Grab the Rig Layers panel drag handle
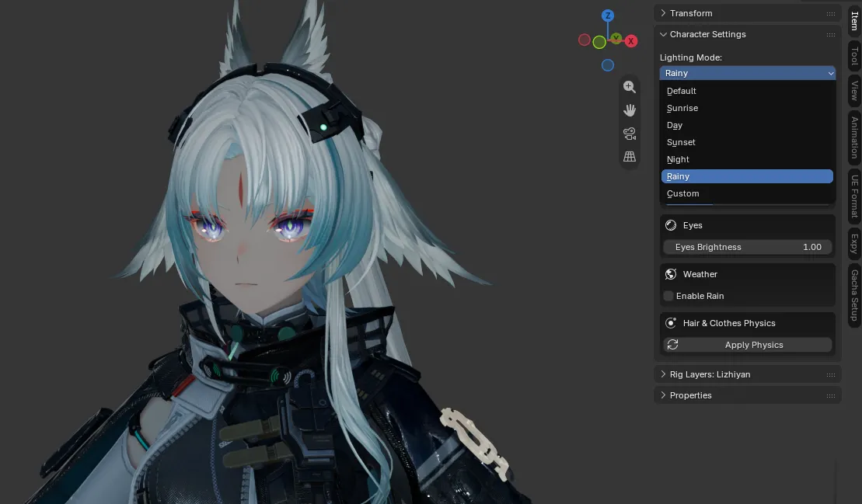862x504 pixels. (831, 374)
